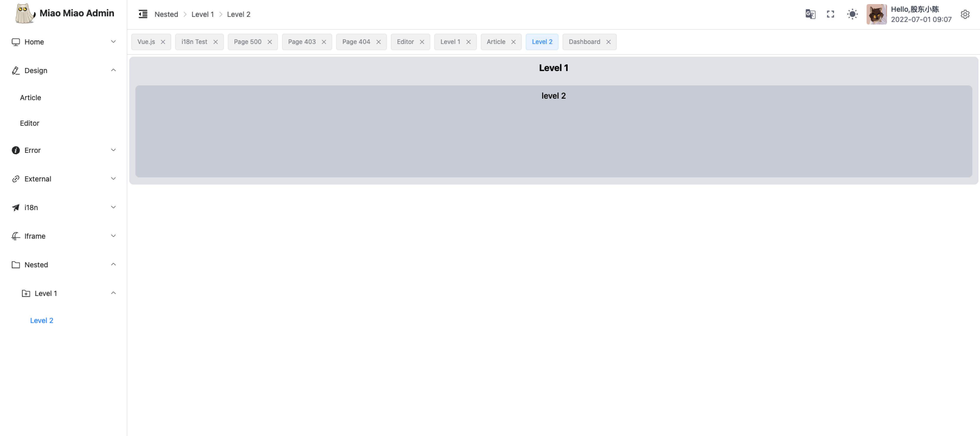Open the language translation switcher
The width and height of the screenshot is (980, 436).
810,14
